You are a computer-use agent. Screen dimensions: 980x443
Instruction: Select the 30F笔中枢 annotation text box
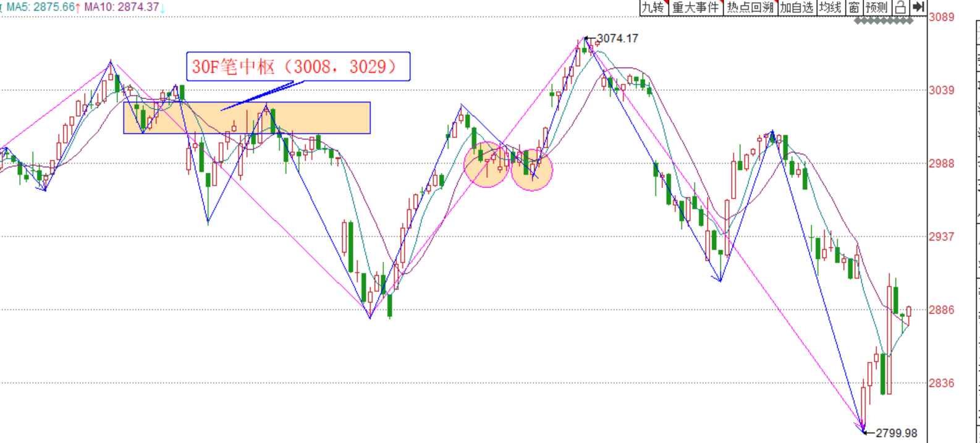[298, 66]
